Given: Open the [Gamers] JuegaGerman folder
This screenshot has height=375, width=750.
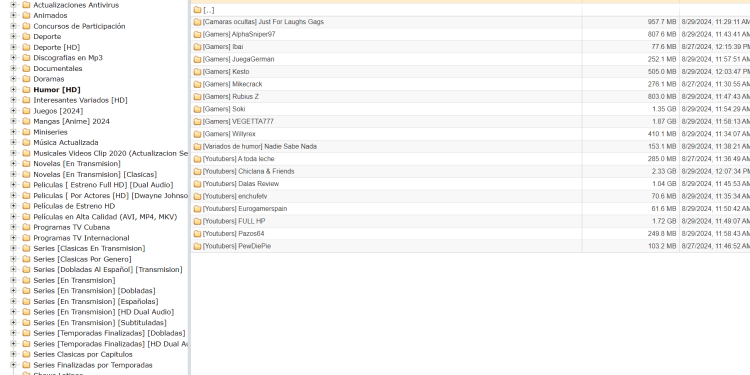Looking at the screenshot, I should click(239, 59).
